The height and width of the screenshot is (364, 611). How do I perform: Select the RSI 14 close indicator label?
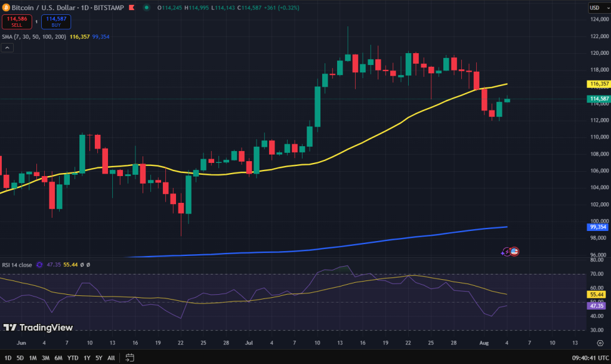17,265
